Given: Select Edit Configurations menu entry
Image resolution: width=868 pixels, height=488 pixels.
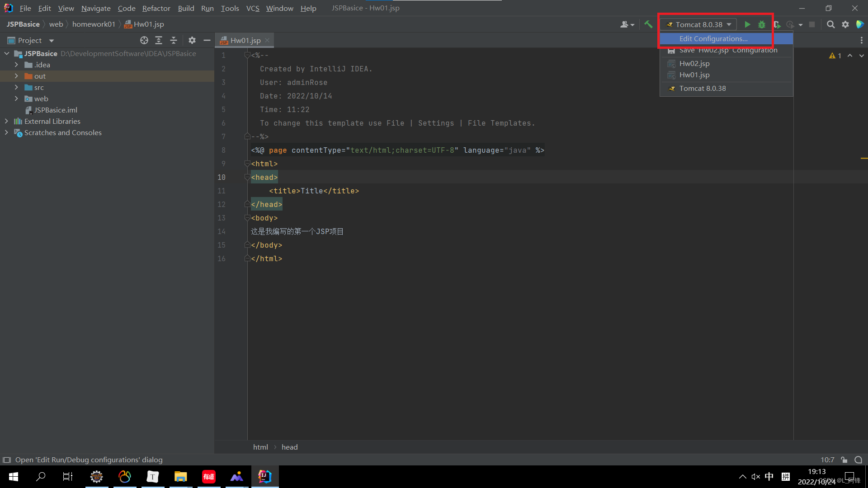Looking at the screenshot, I should pos(713,39).
